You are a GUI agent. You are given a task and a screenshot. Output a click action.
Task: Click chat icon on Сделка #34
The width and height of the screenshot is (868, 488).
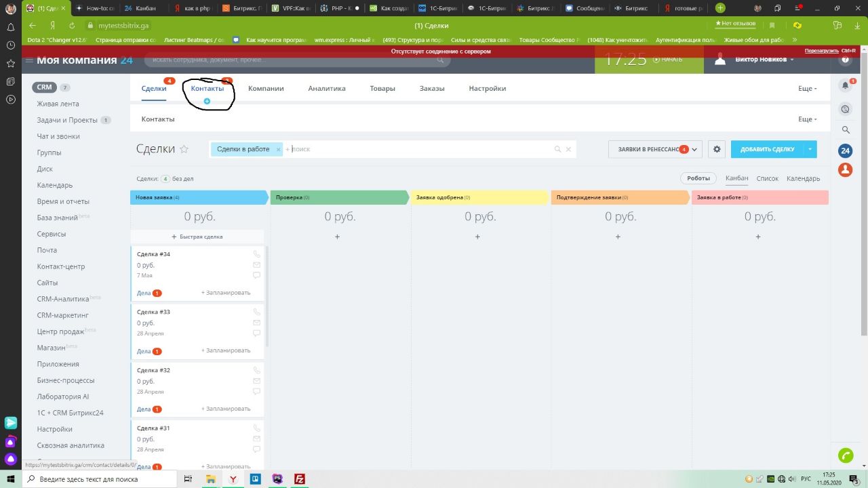(x=256, y=276)
